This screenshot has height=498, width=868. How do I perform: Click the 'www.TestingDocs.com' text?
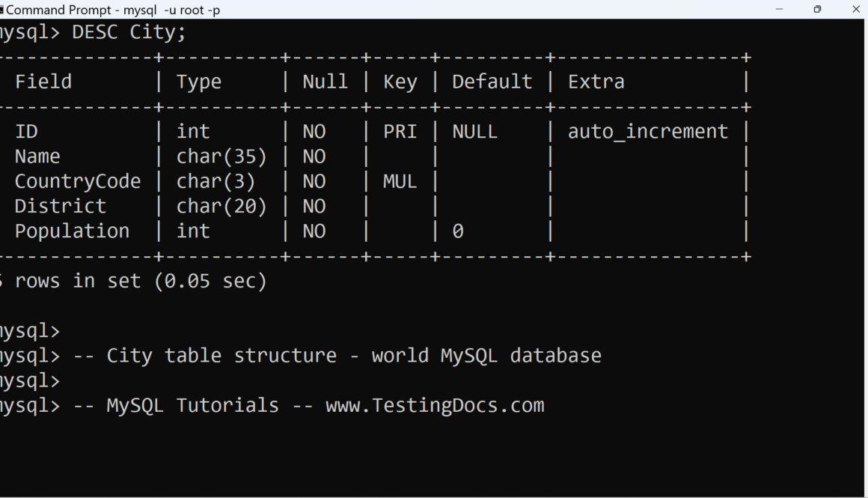435,406
